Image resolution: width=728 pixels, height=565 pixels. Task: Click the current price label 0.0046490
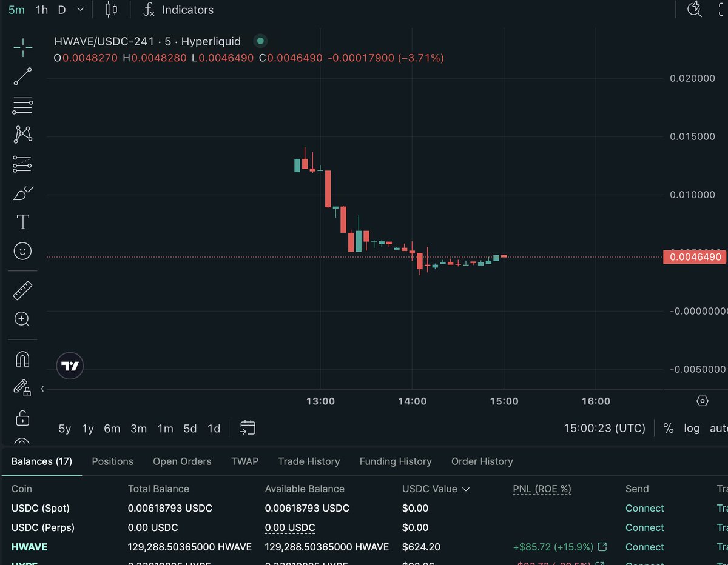(x=694, y=257)
